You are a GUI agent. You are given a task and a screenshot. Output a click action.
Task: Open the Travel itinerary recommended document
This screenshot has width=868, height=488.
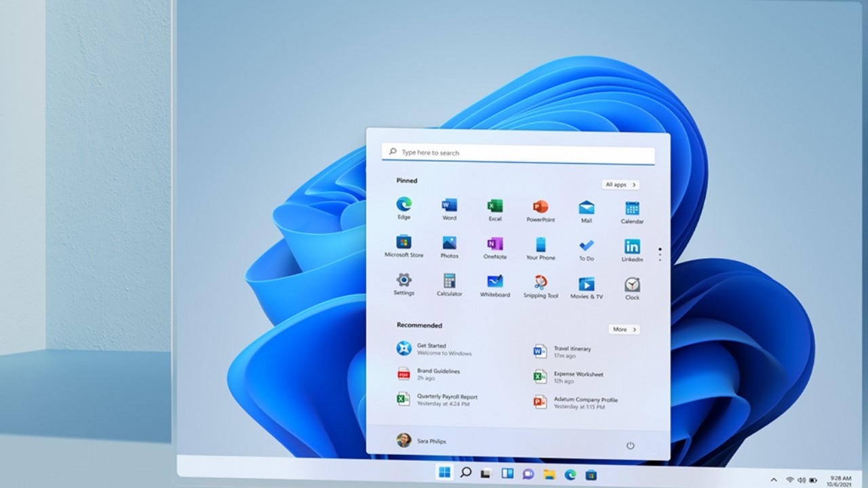572,351
